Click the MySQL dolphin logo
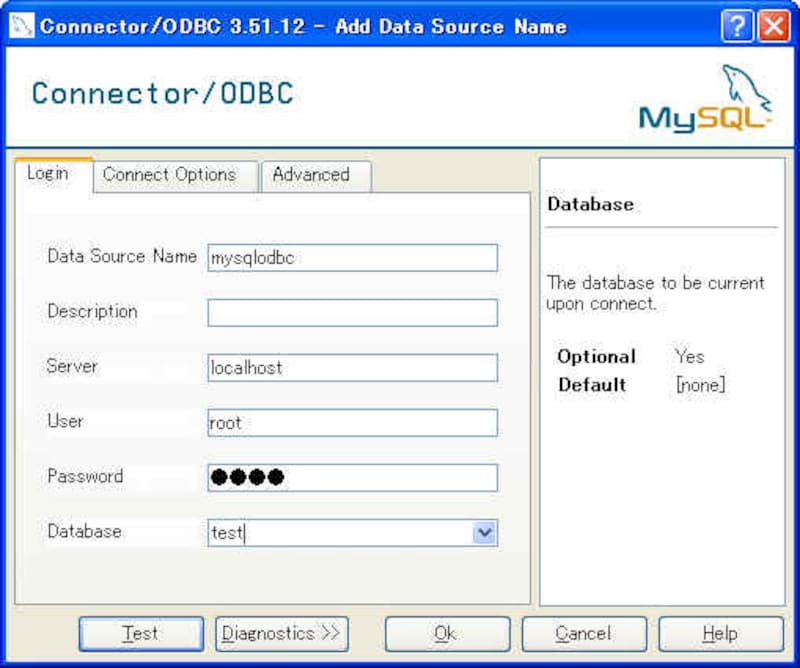The image size is (800, 668). (x=705, y=98)
